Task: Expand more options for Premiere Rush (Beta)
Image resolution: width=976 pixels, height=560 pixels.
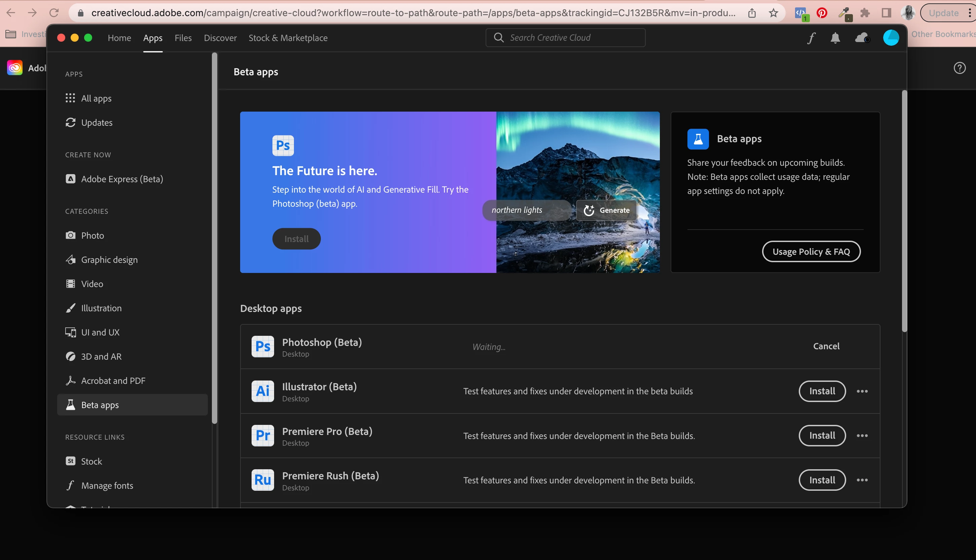Action: (862, 480)
